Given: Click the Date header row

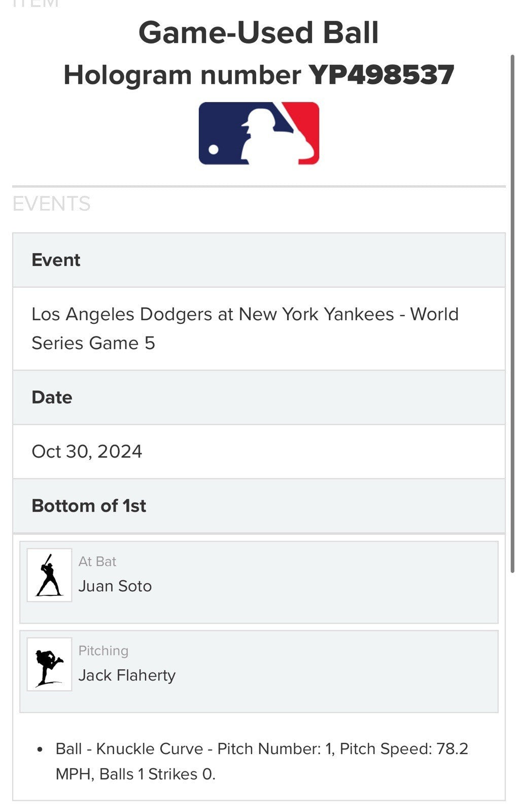Looking at the screenshot, I should click(259, 397).
